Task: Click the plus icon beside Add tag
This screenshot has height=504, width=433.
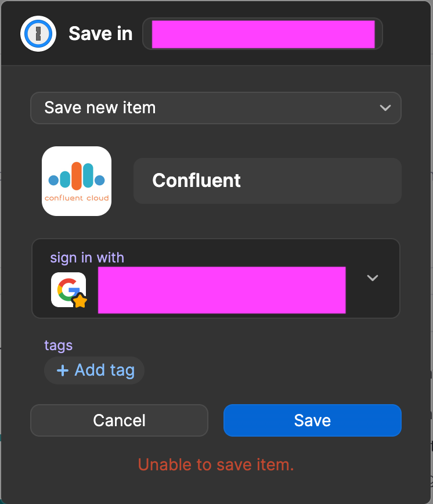Action: point(63,370)
